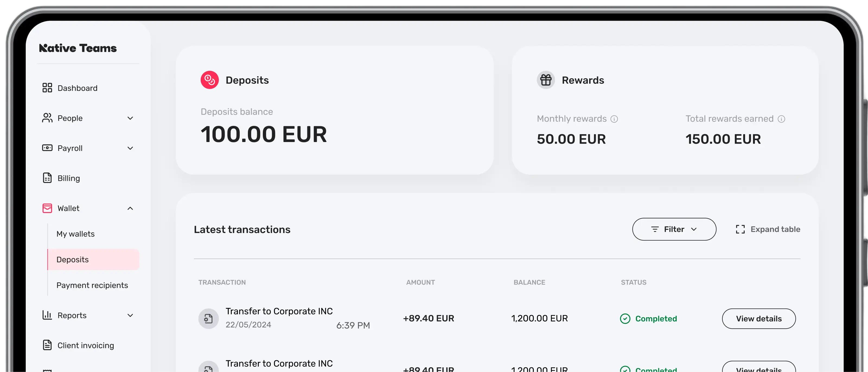868x372 pixels.
Task: Click the Dashboard grid icon
Action: 47,88
